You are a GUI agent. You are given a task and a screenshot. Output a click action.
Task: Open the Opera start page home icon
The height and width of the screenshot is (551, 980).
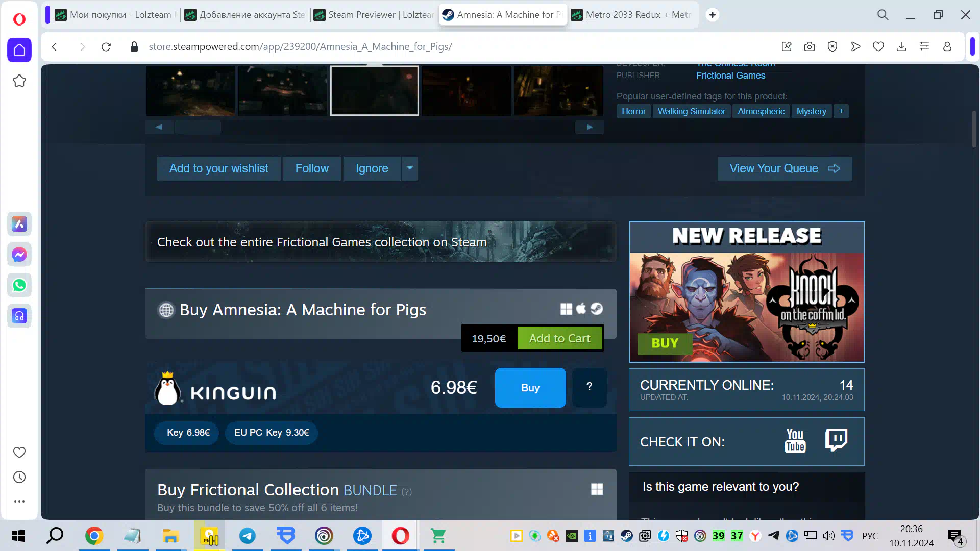click(19, 50)
